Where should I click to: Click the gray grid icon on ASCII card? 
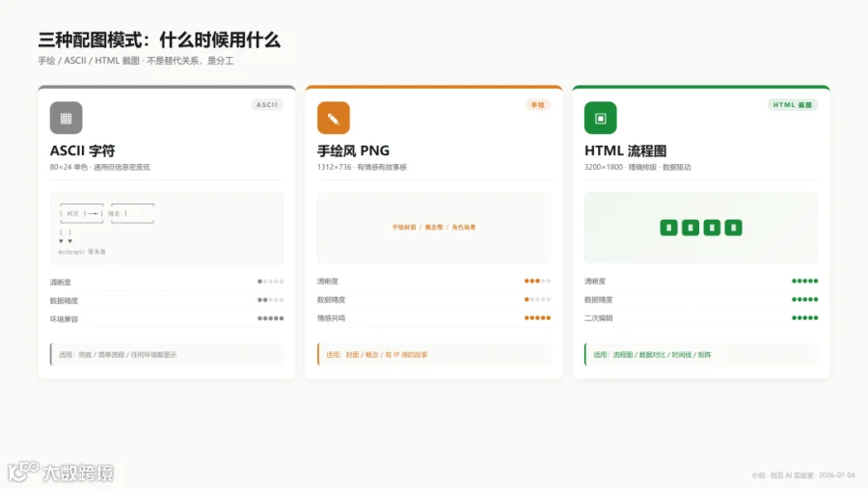click(x=66, y=118)
